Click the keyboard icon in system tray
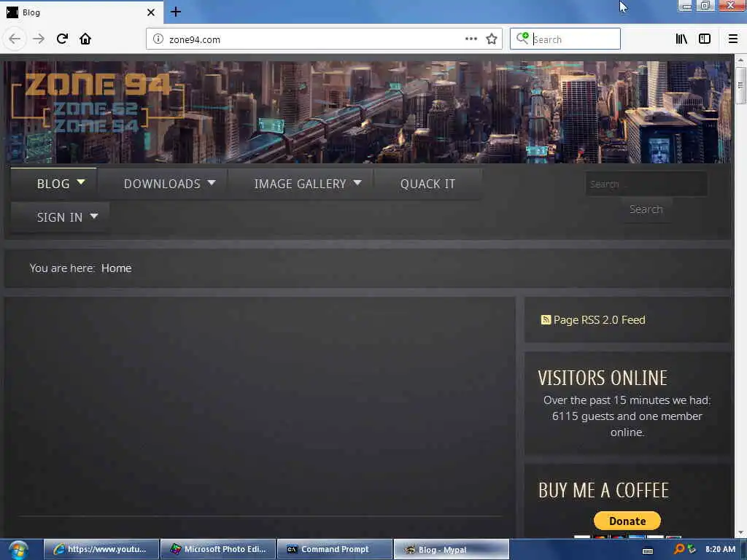Image resolution: width=747 pixels, height=560 pixels. [x=648, y=551]
